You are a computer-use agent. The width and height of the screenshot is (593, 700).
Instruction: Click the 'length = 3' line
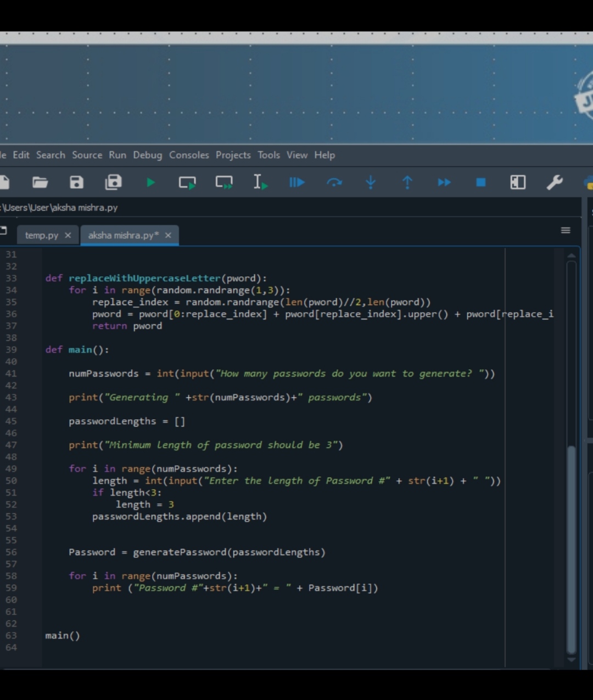[x=145, y=504]
